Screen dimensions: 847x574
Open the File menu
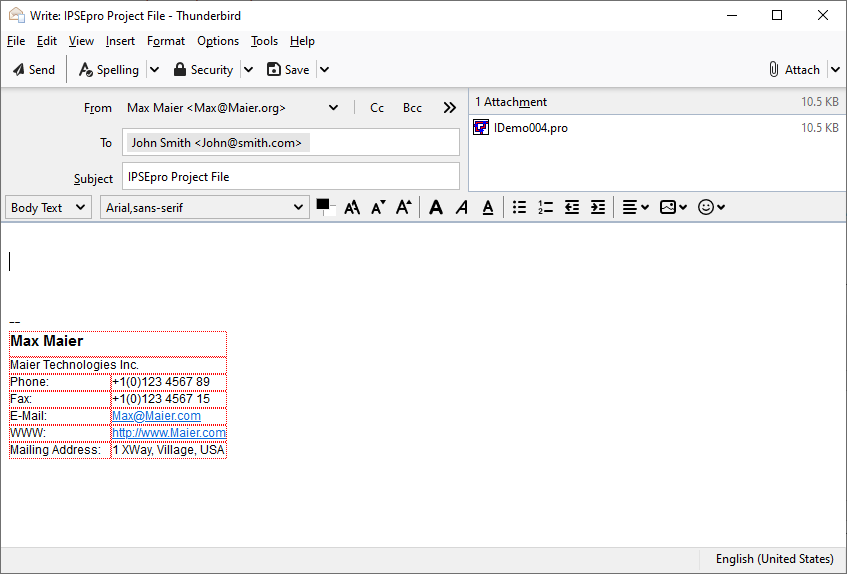point(16,41)
